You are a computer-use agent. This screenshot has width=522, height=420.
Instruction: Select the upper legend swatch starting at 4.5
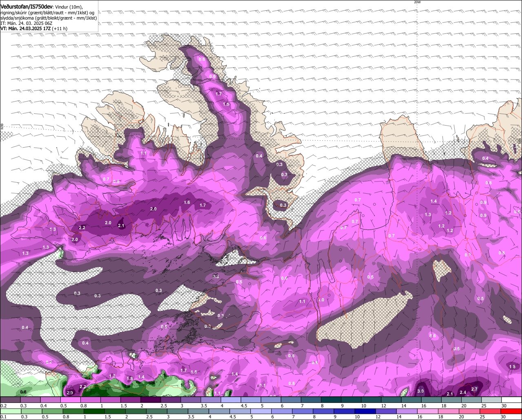click(x=251, y=400)
